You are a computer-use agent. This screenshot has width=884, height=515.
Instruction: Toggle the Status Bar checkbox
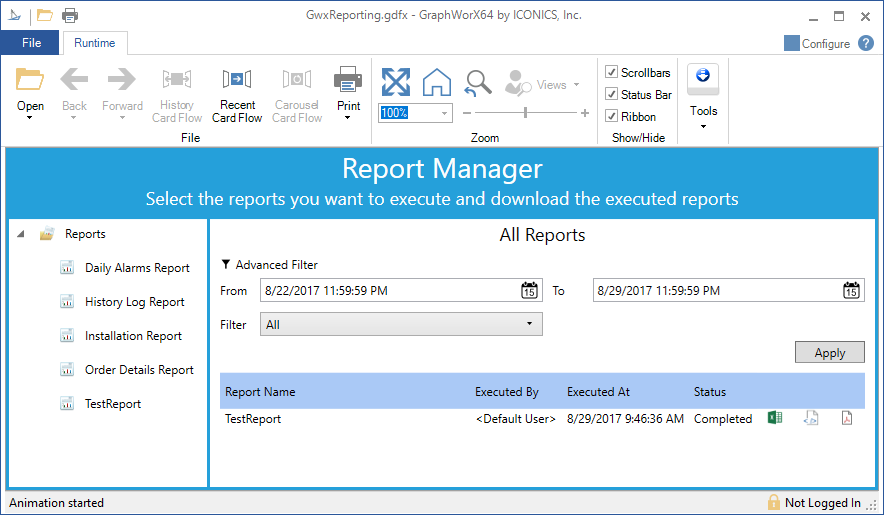click(611, 95)
